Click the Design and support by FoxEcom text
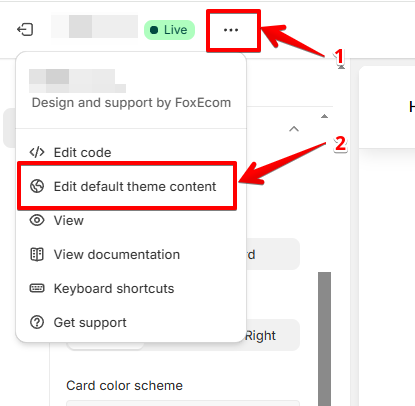The image size is (415, 406). [x=131, y=103]
